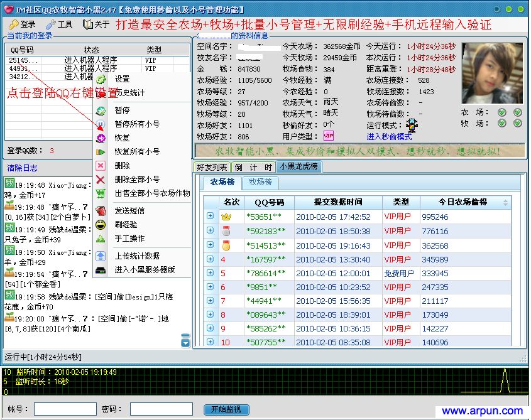531x420 pixels.
Task: Toggle first green check in 农场 row
Action: click(x=502, y=112)
